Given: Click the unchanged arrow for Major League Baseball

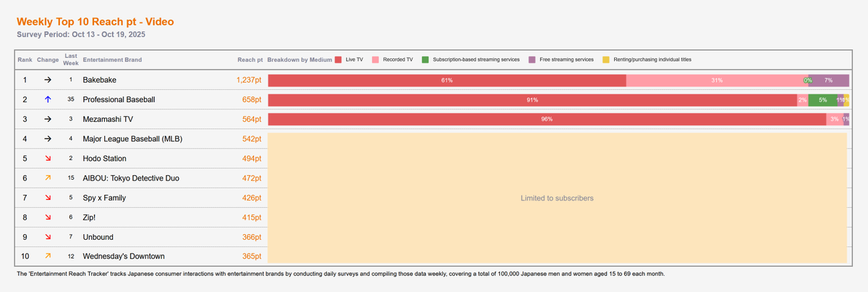Looking at the screenshot, I should [x=48, y=138].
